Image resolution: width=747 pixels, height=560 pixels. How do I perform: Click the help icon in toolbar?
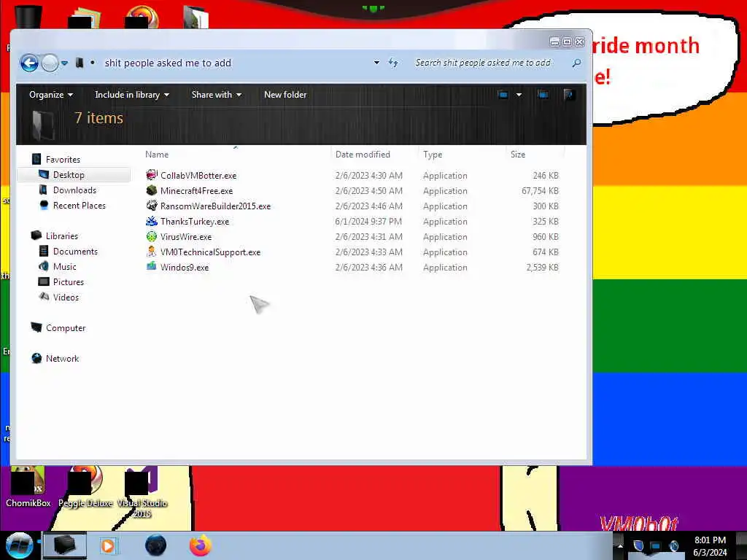[x=568, y=95]
